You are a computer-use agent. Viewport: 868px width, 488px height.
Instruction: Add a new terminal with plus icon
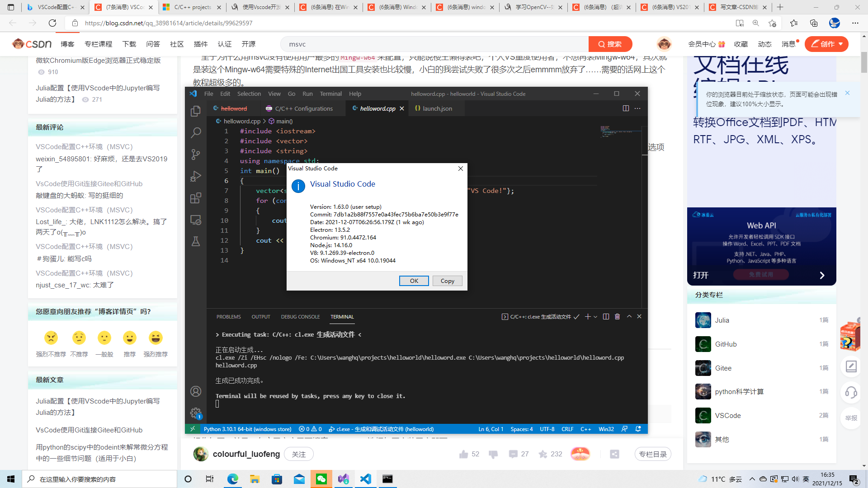coord(588,317)
